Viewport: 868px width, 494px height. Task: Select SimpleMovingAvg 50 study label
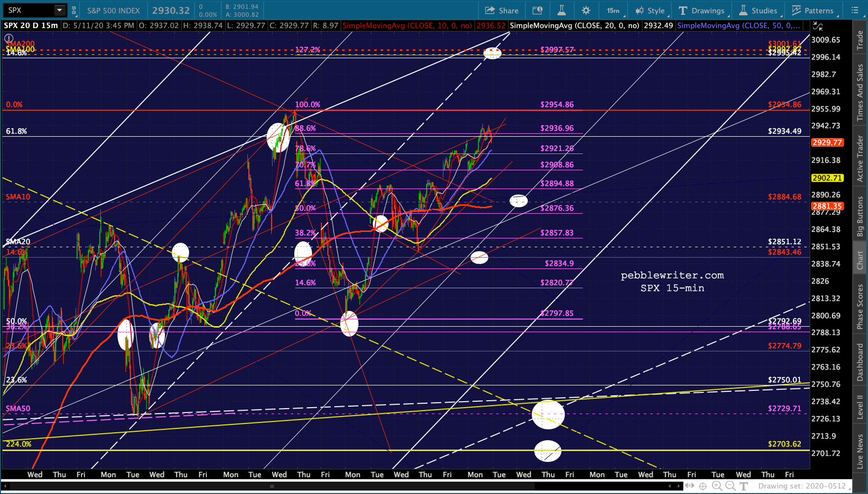pos(739,25)
